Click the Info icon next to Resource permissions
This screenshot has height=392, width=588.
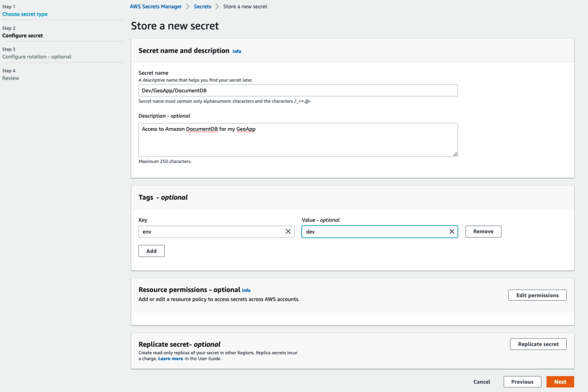point(246,290)
